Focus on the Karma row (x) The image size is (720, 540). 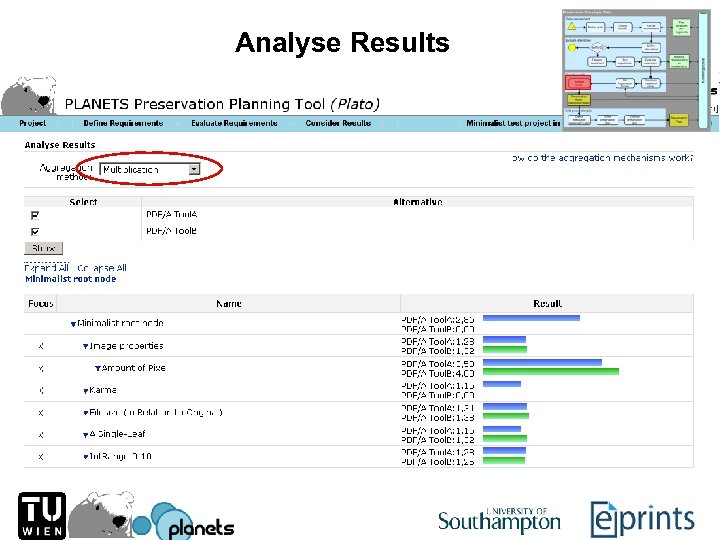coord(41,391)
